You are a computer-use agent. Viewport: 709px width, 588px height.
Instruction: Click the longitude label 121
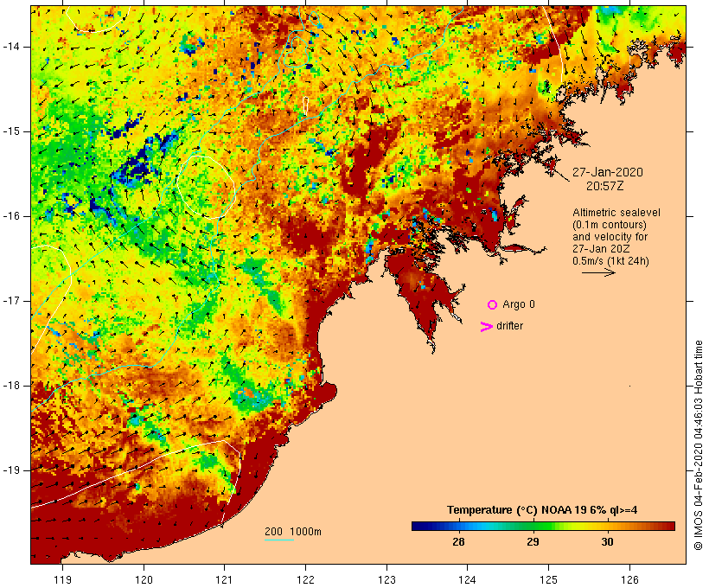(224, 579)
